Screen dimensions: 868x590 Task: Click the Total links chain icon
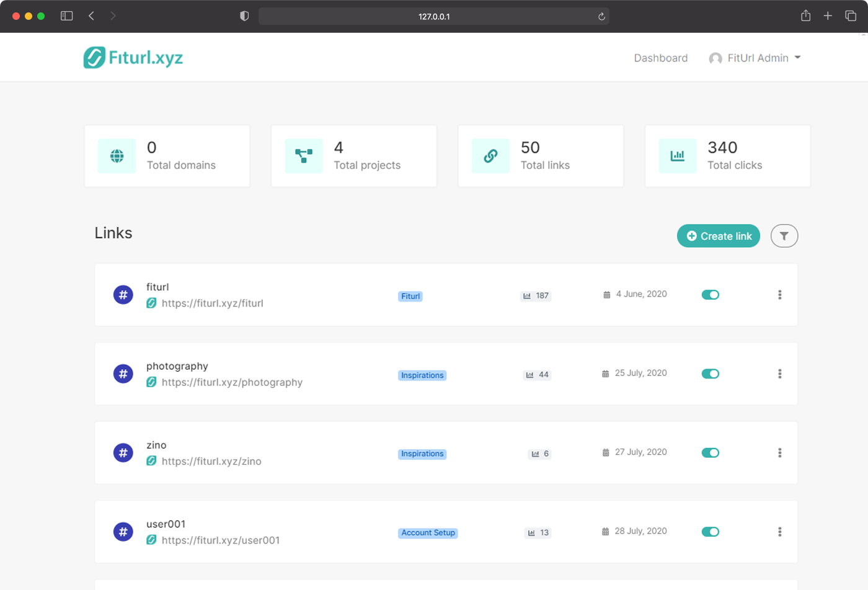click(x=490, y=156)
